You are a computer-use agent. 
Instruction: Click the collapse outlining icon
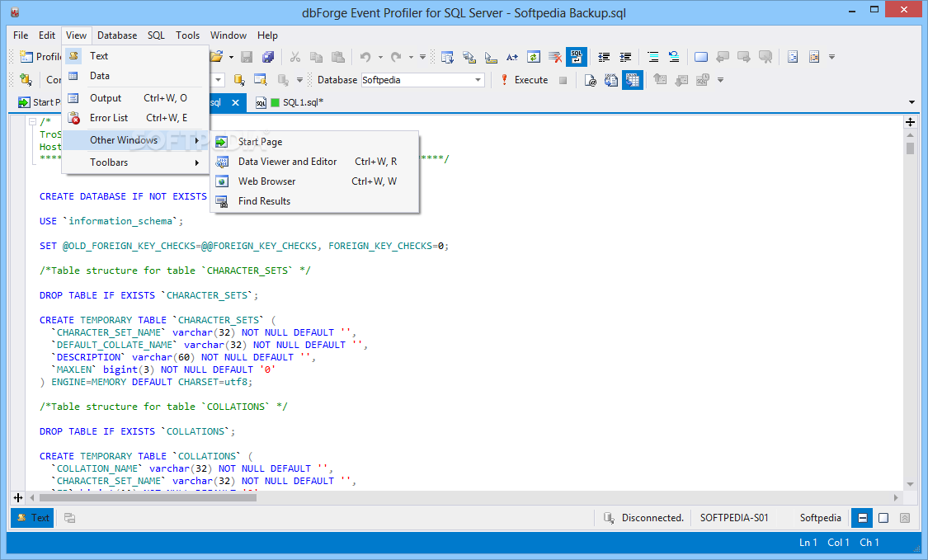pos(793,57)
